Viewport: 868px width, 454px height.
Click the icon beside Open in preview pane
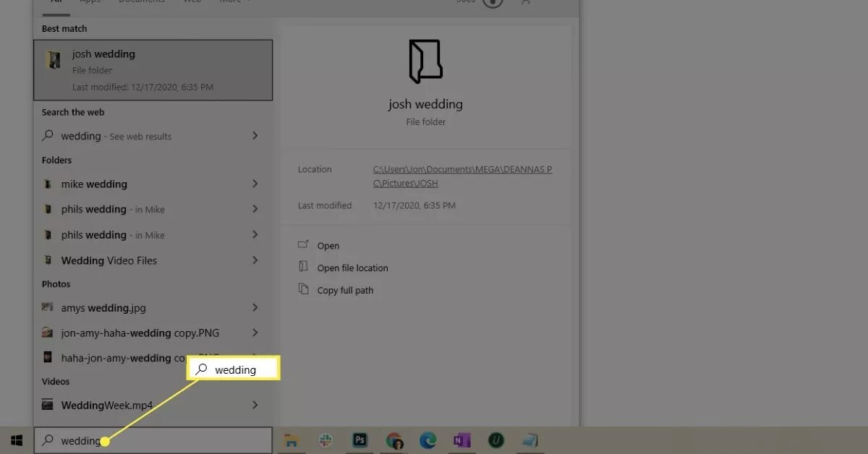coord(304,245)
